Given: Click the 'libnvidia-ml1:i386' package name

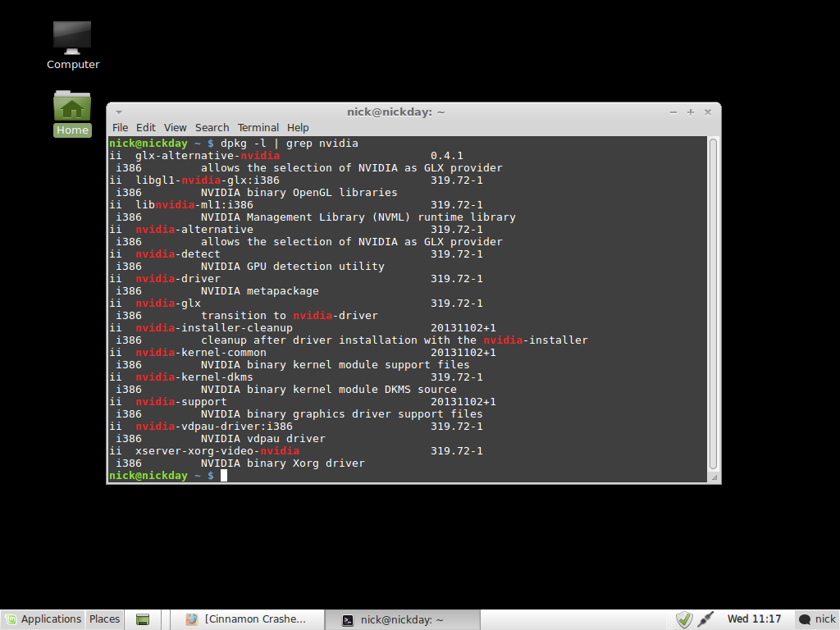Looking at the screenshot, I should [194, 204].
